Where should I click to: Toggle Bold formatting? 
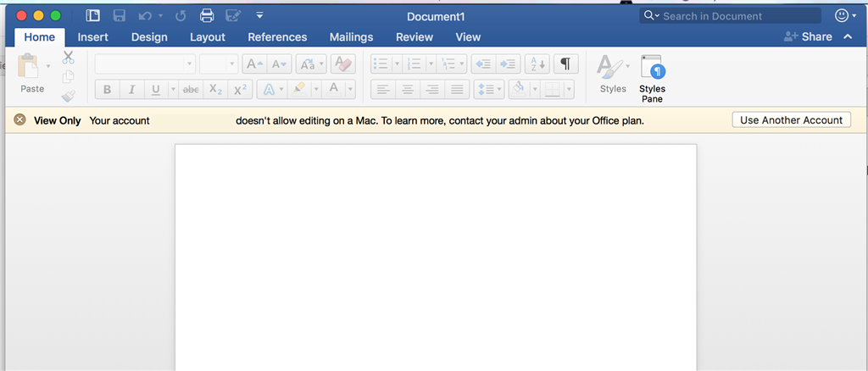(107, 90)
